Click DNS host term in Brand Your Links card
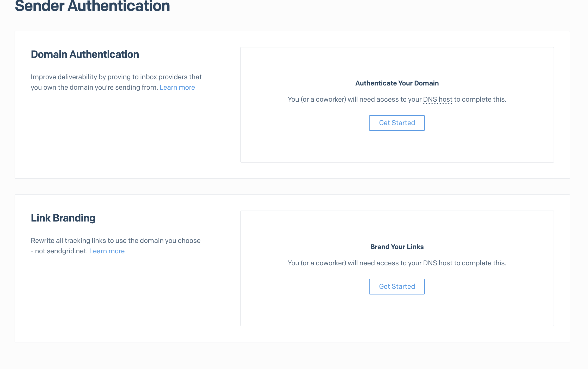The width and height of the screenshot is (588, 369). 438,263
